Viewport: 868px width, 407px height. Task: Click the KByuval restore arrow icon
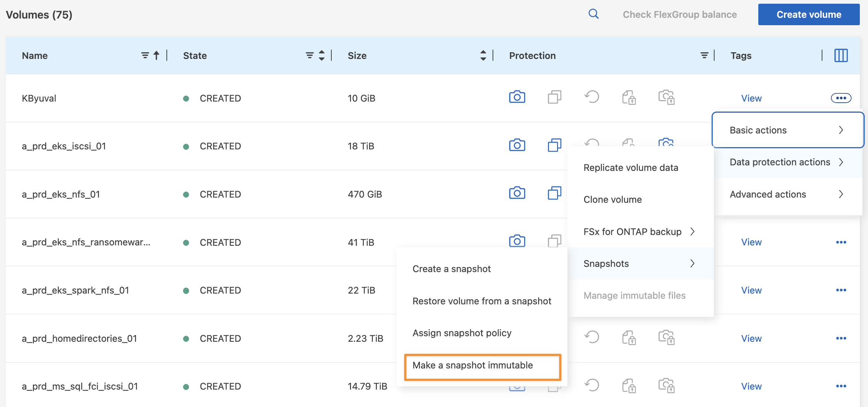[592, 97]
